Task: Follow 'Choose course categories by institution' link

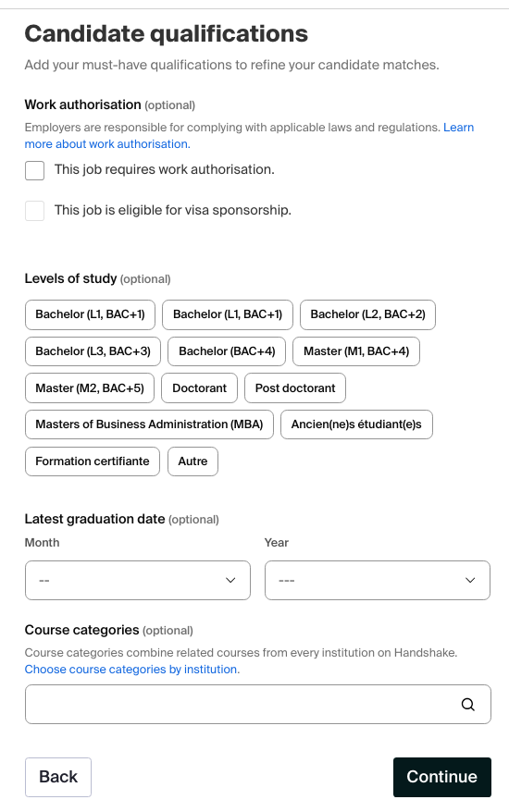Action: [132, 669]
